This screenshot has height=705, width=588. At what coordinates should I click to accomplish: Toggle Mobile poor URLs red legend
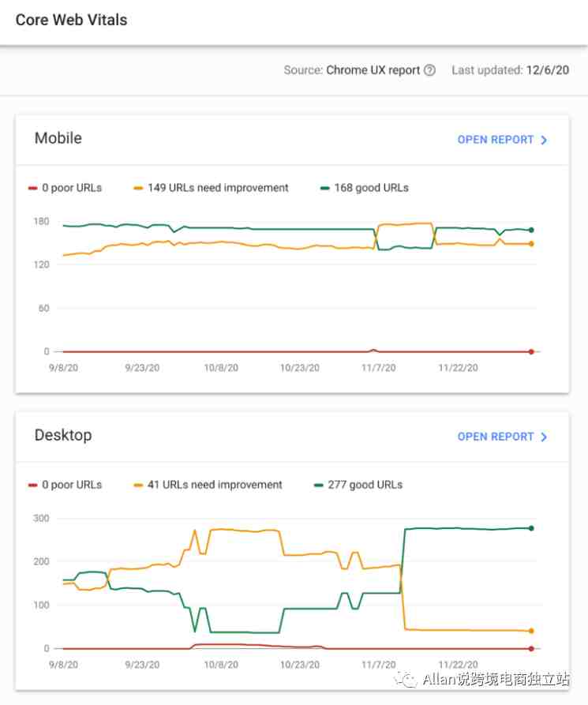(x=65, y=188)
